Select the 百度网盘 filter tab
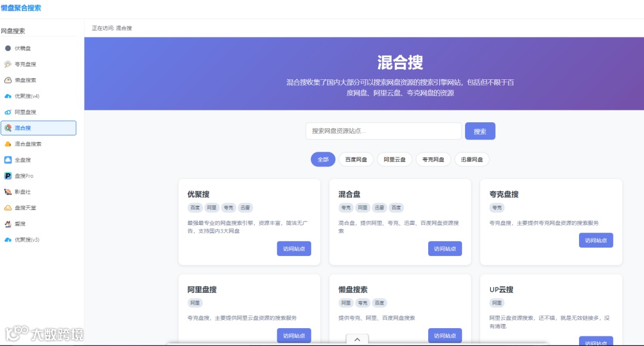 coord(356,159)
